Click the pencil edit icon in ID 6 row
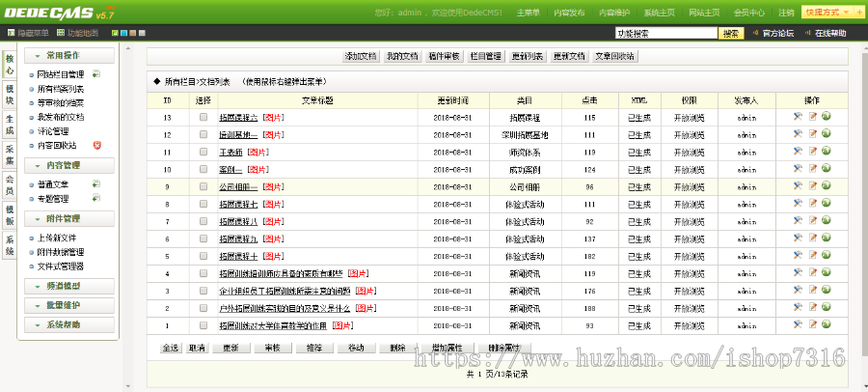 pyautogui.click(x=813, y=238)
